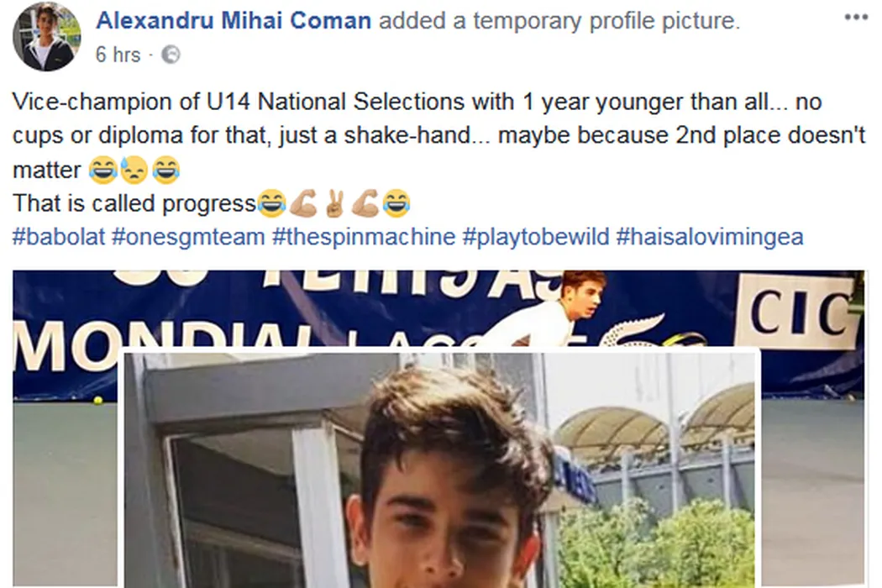Click the first laughing emoji after "matter"
The width and height of the screenshot is (882, 588).
pyautogui.click(x=103, y=171)
